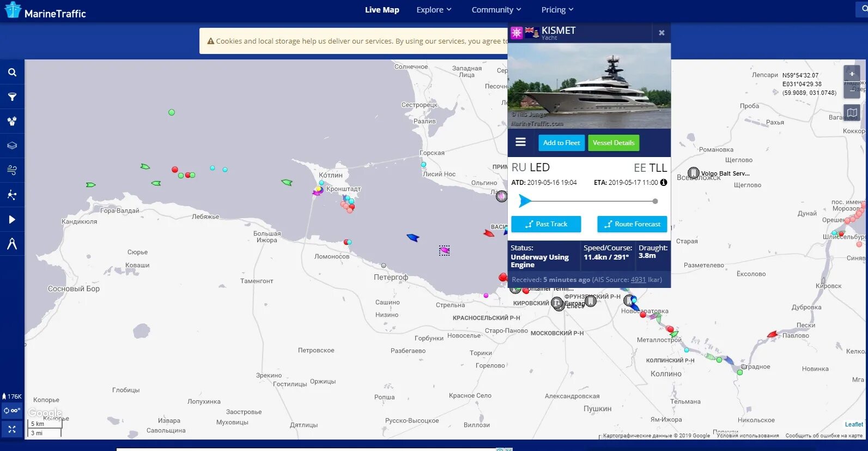
Task: Open the map type selector icon
Action: (x=852, y=112)
